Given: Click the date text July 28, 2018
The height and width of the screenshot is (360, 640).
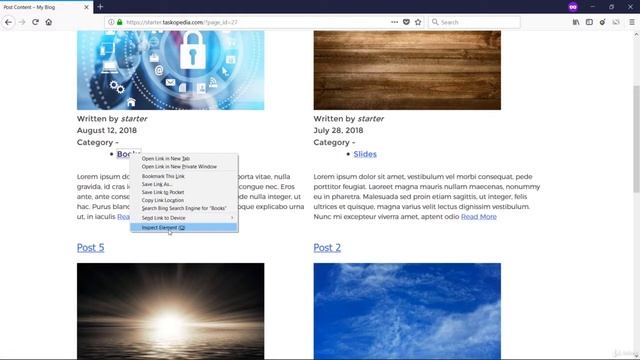Looking at the screenshot, I should 338,130.
